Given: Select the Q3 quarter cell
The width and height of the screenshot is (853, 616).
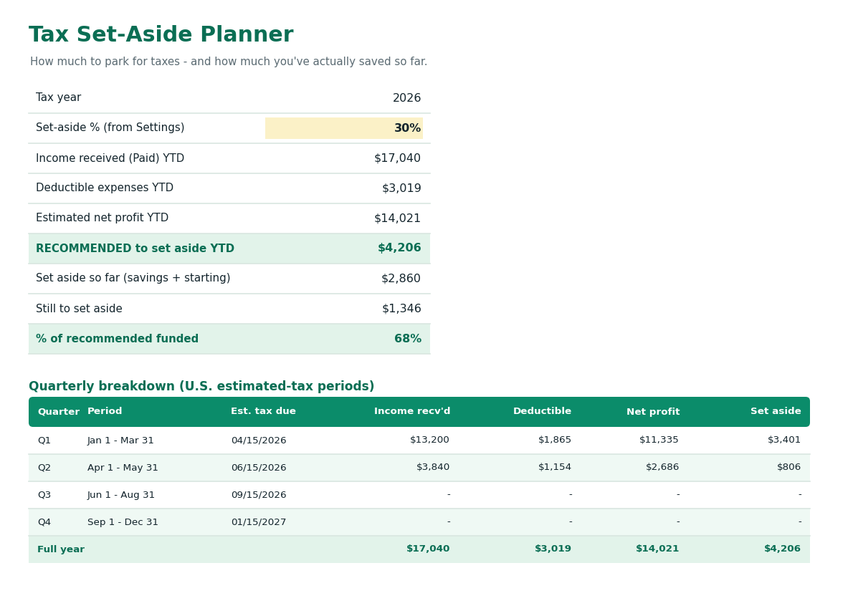Looking at the screenshot, I should (44, 495).
